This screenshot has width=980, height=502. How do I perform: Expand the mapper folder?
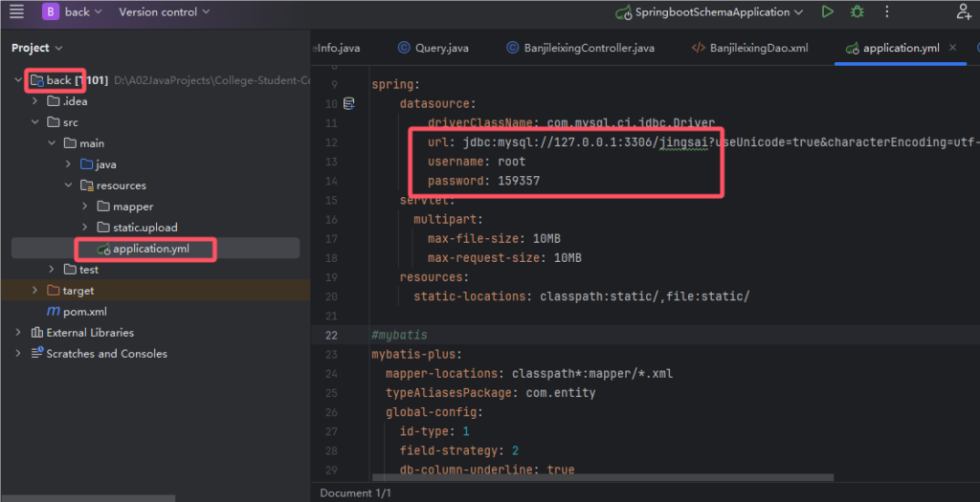click(85, 206)
